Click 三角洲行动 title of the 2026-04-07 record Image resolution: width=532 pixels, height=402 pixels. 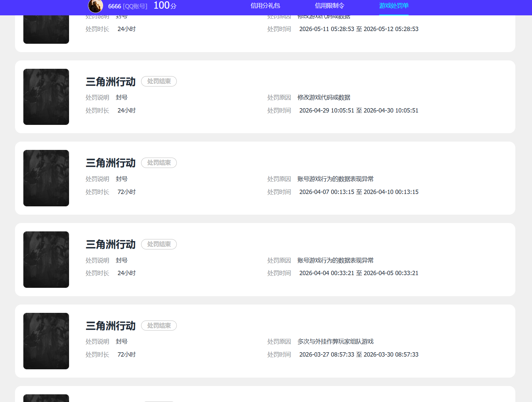click(111, 163)
